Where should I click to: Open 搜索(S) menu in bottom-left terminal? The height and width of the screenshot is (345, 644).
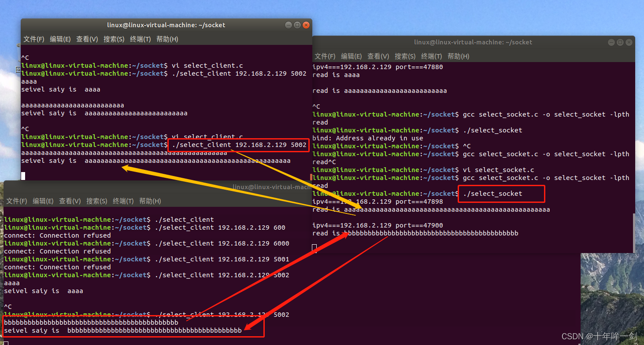pos(97,201)
